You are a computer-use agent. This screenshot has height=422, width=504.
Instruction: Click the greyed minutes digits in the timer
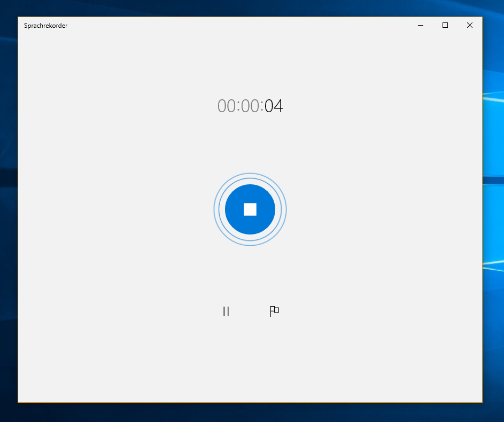250,106
